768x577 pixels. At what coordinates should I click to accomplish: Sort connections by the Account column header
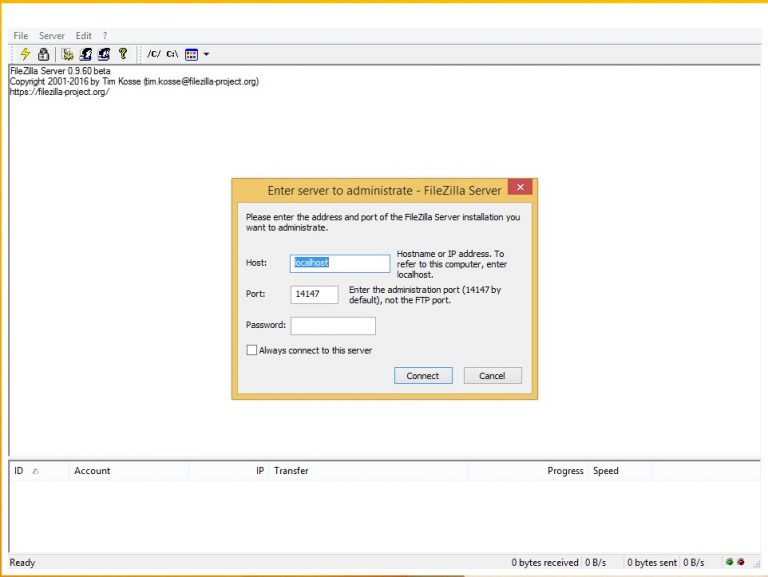[129, 471]
